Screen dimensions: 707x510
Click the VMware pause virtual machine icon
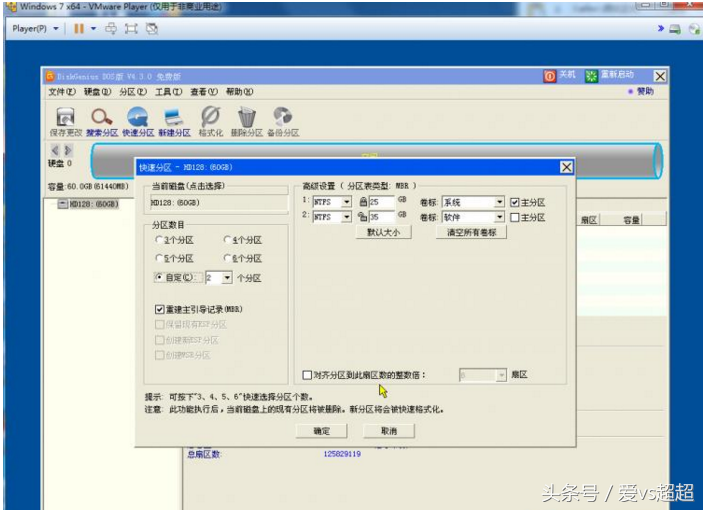tap(79, 29)
